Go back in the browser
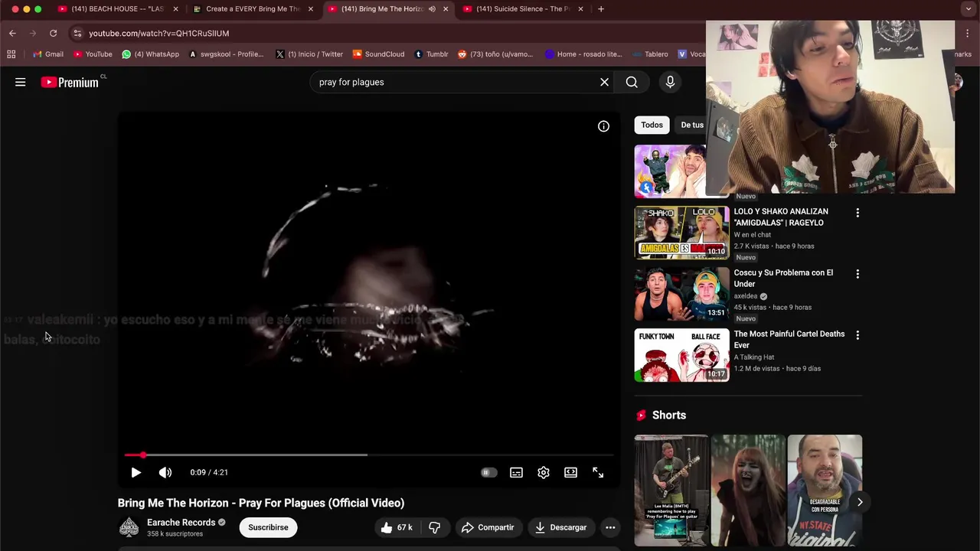 point(12,33)
